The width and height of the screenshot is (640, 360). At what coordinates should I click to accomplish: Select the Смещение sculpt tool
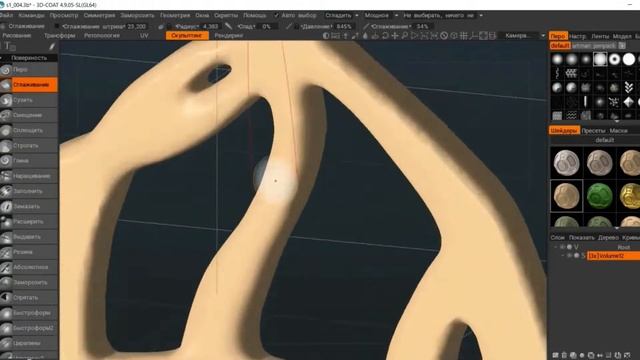(29, 115)
